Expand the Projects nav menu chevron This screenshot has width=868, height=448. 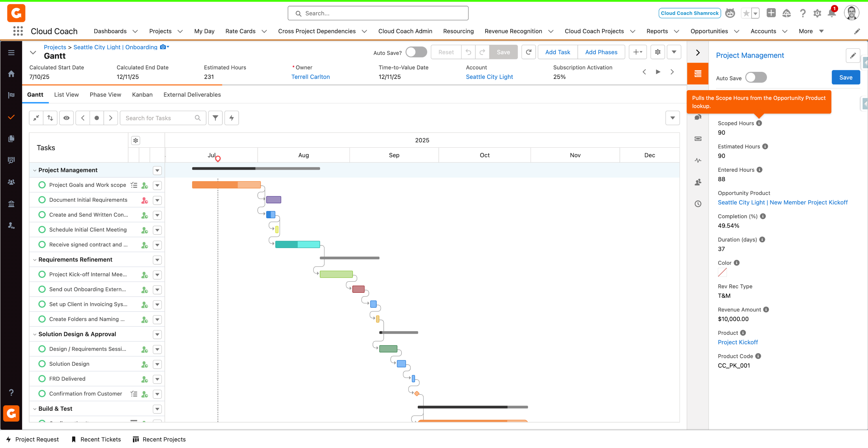(180, 32)
